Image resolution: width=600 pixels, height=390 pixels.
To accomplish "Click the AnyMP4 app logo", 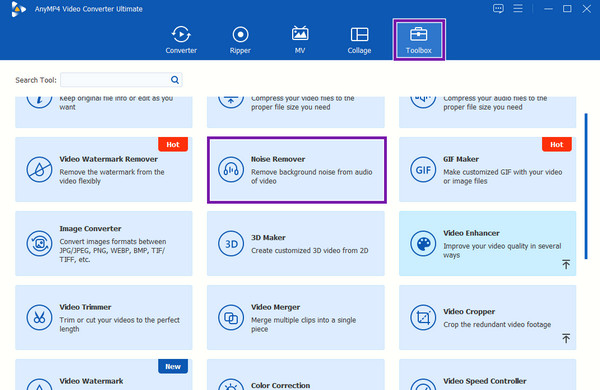I will [18, 9].
